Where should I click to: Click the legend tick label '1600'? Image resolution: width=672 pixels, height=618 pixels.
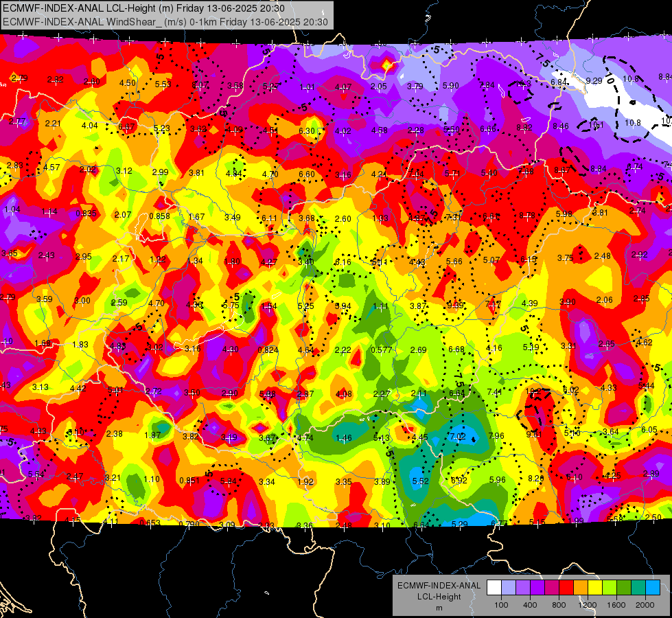point(616,605)
